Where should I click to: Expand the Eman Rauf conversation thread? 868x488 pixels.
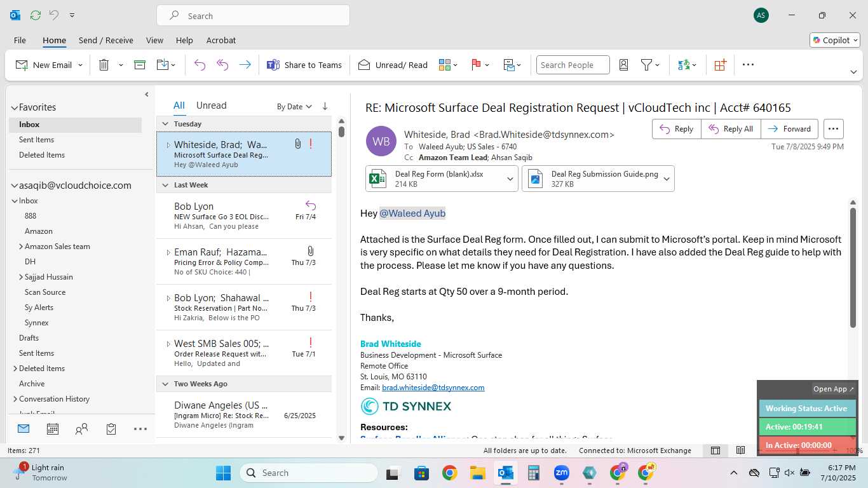point(168,252)
